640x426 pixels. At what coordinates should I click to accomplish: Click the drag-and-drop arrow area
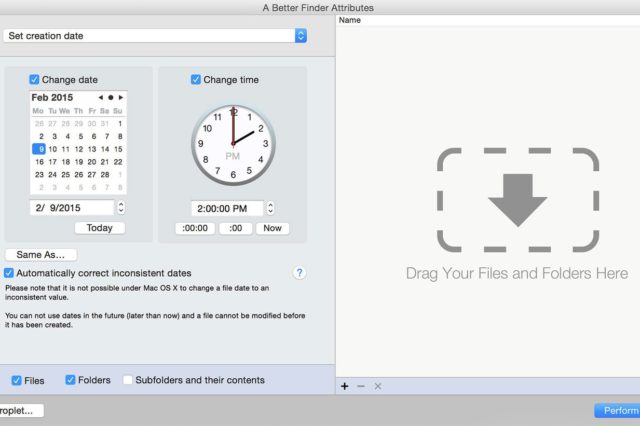pyautogui.click(x=518, y=200)
